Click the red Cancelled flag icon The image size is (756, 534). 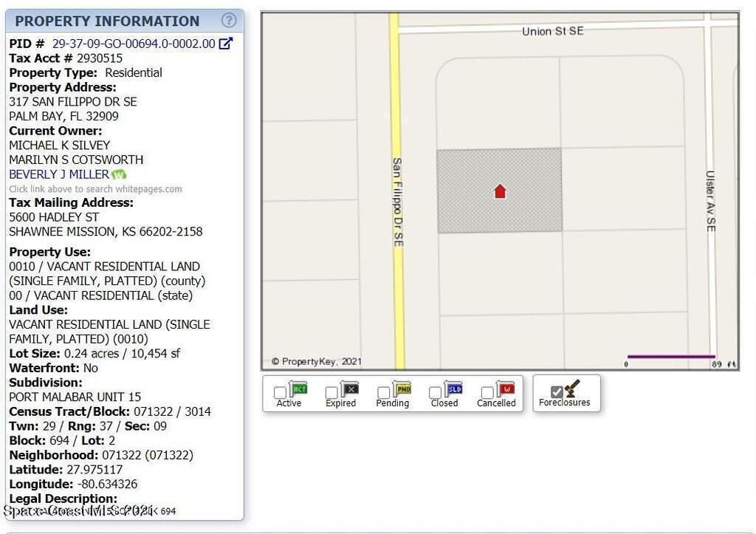click(506, 388)
